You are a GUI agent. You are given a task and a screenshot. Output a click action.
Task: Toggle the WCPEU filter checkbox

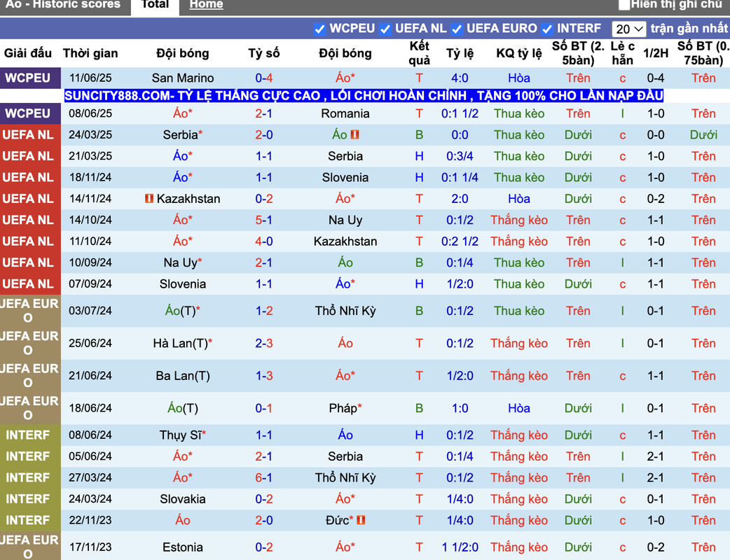pyautogui.click(x=319, y=29)
